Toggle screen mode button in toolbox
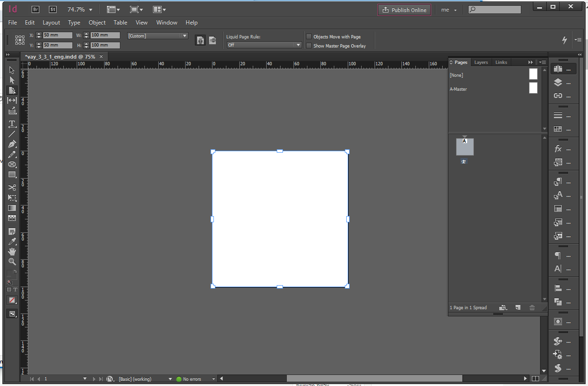Viewport: 588px width, 386px height. tap(12, 314)
